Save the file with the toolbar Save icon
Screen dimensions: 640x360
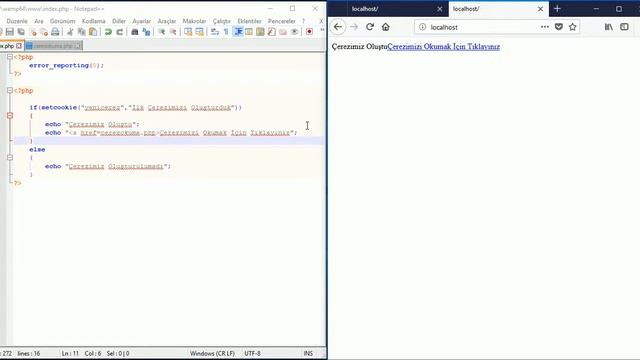10,32
